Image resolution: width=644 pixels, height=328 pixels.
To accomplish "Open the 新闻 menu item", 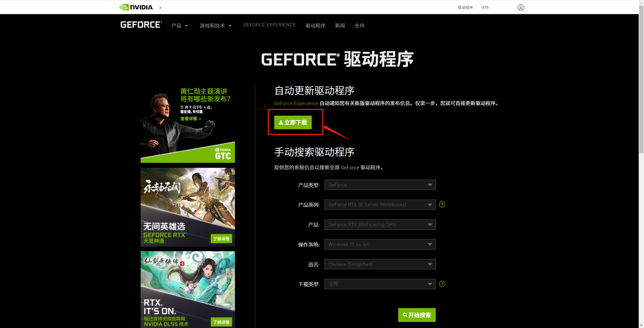I will [340, 25].
